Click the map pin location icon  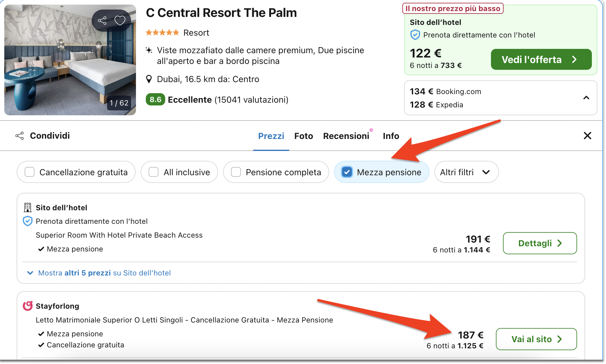149,79
